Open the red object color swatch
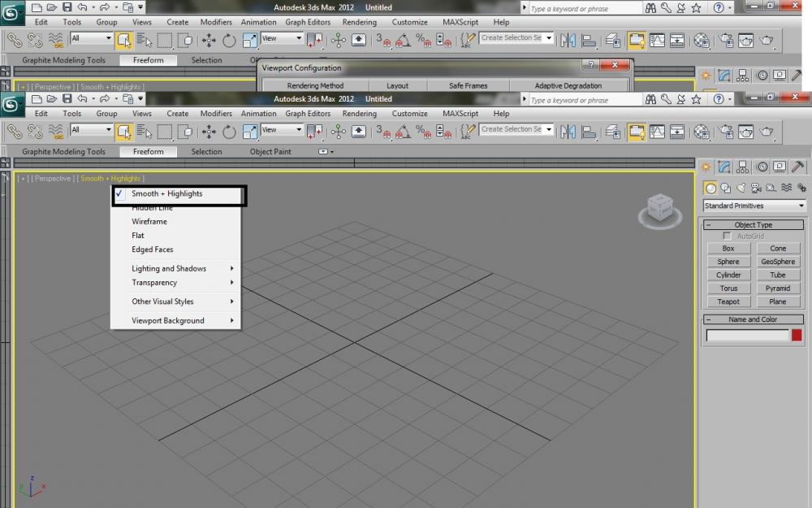Screen dimensions: 812x508 tap(797, 335)
